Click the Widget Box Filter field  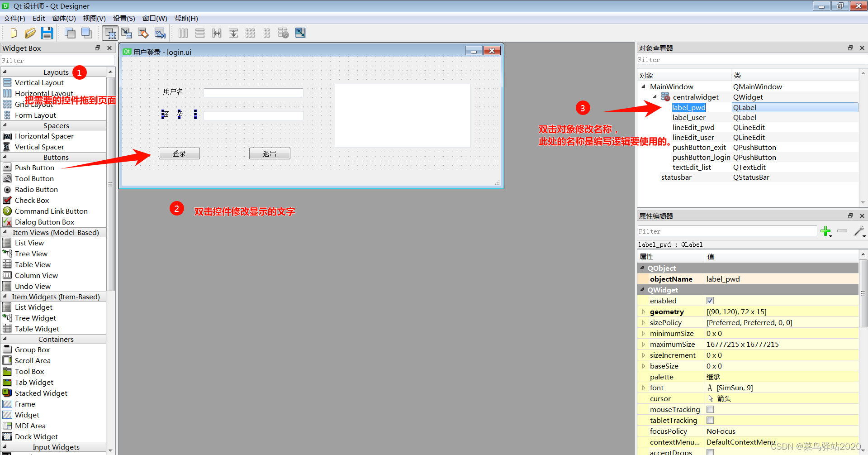57,61
